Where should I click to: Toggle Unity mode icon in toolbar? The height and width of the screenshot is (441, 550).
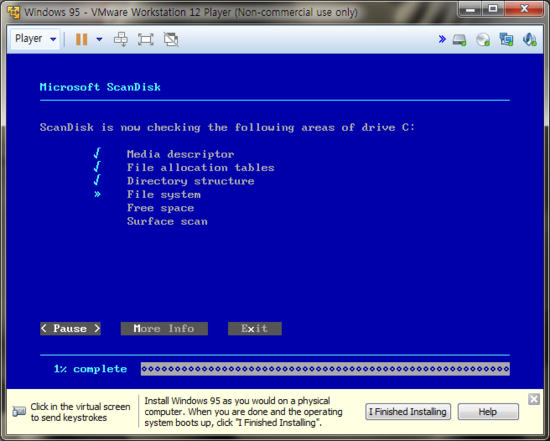171,39
